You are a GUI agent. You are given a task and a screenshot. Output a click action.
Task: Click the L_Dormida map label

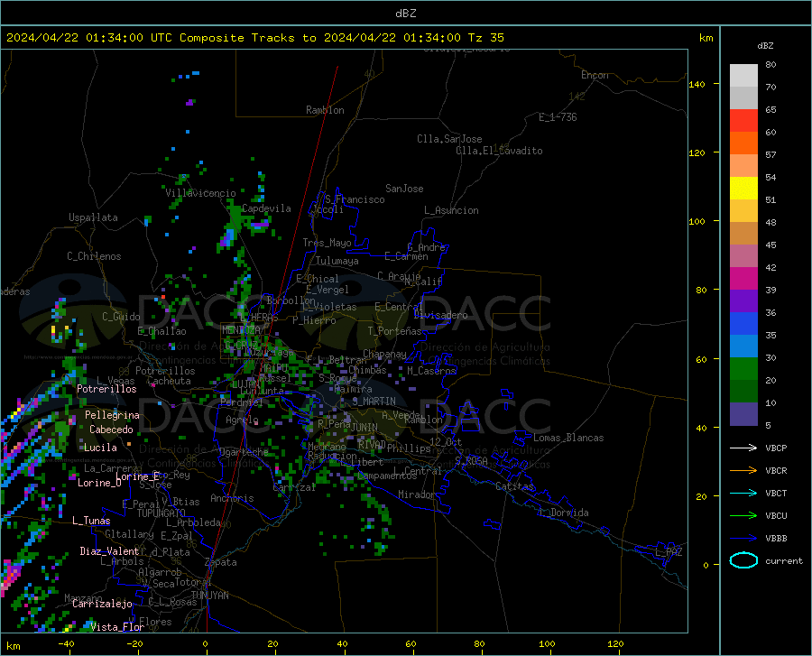(x=563, y=513)
